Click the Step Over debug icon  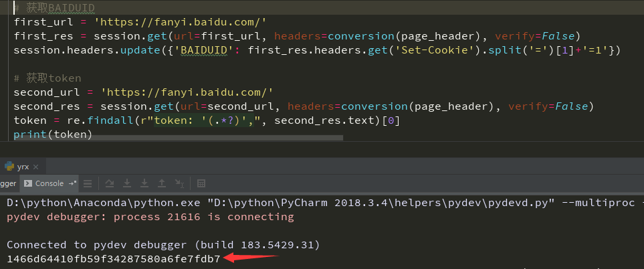[110, 183]
